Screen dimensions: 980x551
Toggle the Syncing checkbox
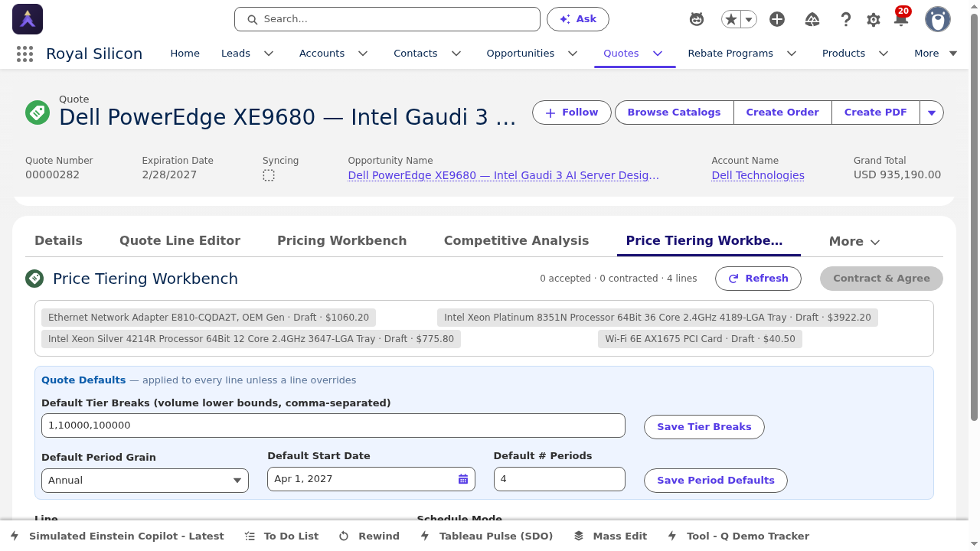(269, 175)
